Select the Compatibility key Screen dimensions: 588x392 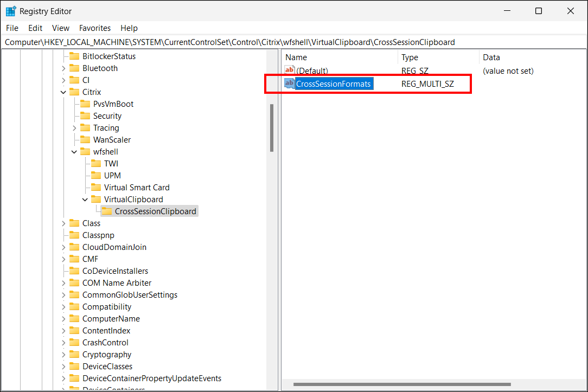point(107,307)
